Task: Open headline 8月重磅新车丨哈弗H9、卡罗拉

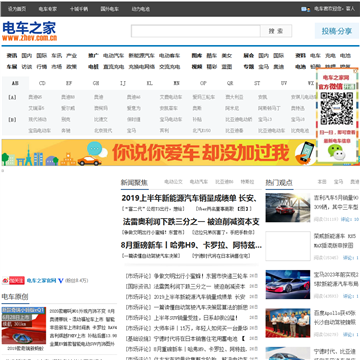Action: [x=191, y=245]
